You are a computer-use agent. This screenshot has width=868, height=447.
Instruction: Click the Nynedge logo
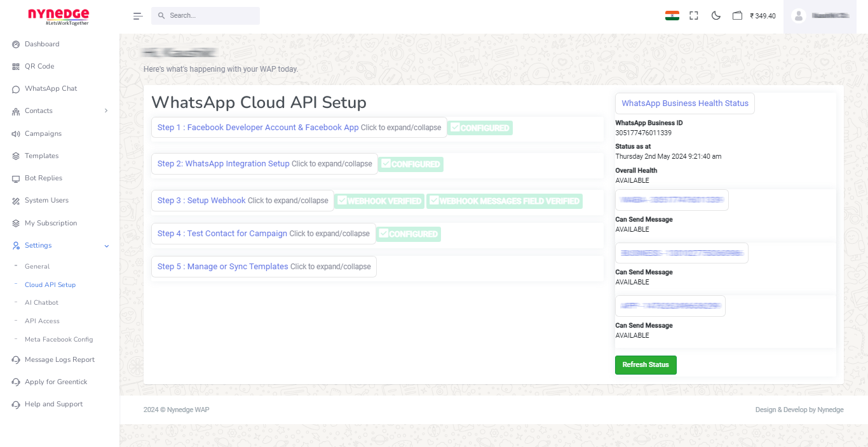pyautogui.click(x=58, y=17)
